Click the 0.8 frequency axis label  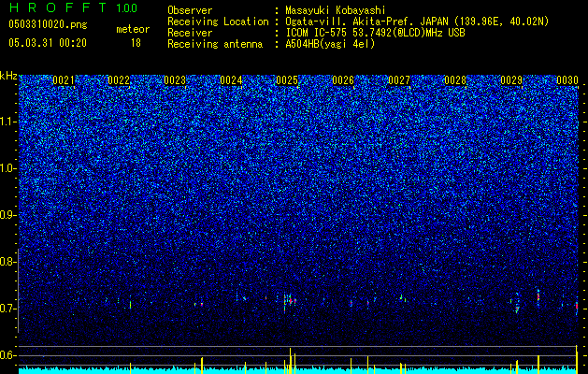[x=7, y=262]
